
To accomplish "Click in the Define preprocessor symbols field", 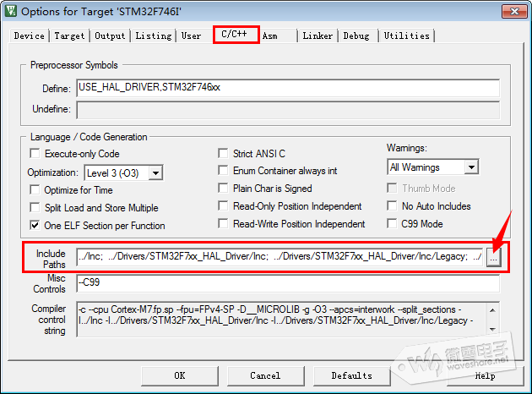I will 287,88.
